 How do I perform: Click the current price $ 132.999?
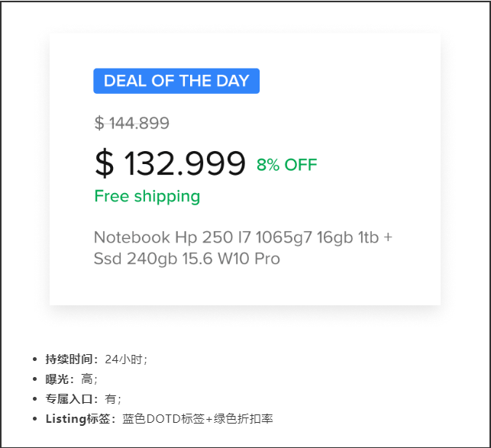(x=170, y=163)
